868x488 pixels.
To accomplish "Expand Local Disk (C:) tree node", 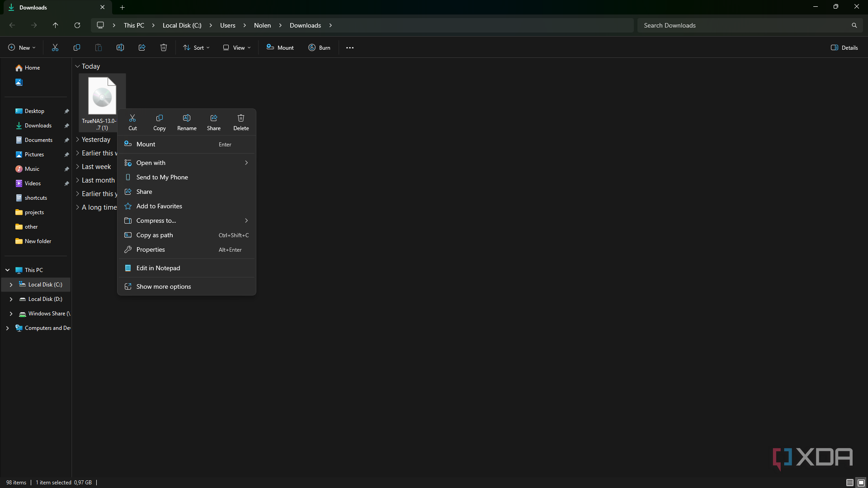I will (11, 285).
